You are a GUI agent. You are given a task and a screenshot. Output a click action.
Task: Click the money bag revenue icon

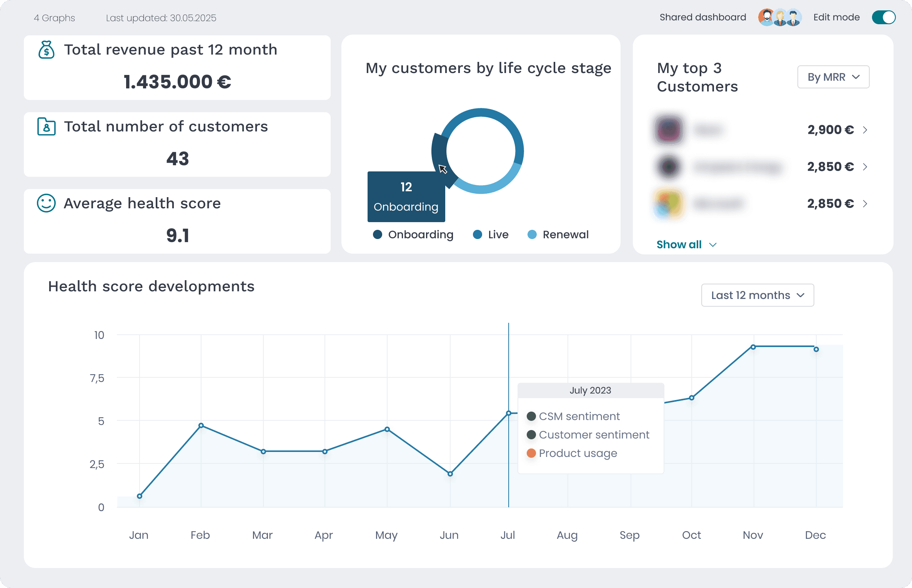(x=45, y=50)
